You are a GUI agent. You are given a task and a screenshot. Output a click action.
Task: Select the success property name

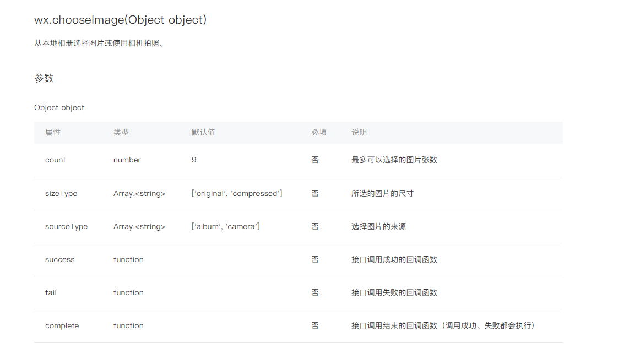(59, 260)
